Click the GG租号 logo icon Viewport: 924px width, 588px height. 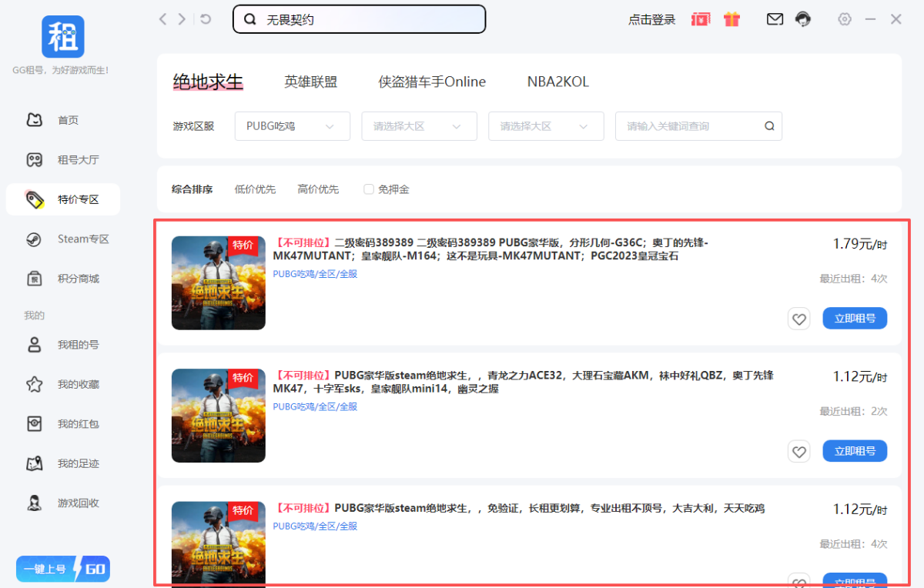(x=62, y=36)
